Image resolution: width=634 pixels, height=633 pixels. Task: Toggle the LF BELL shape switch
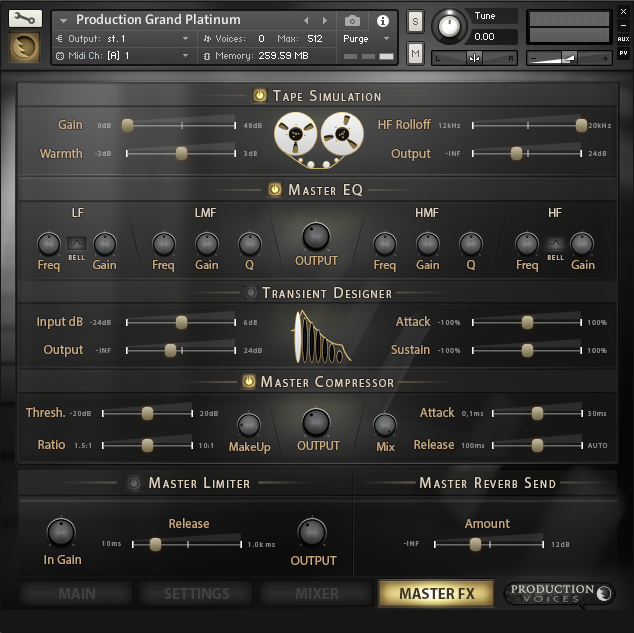click(x=76, y=243)
